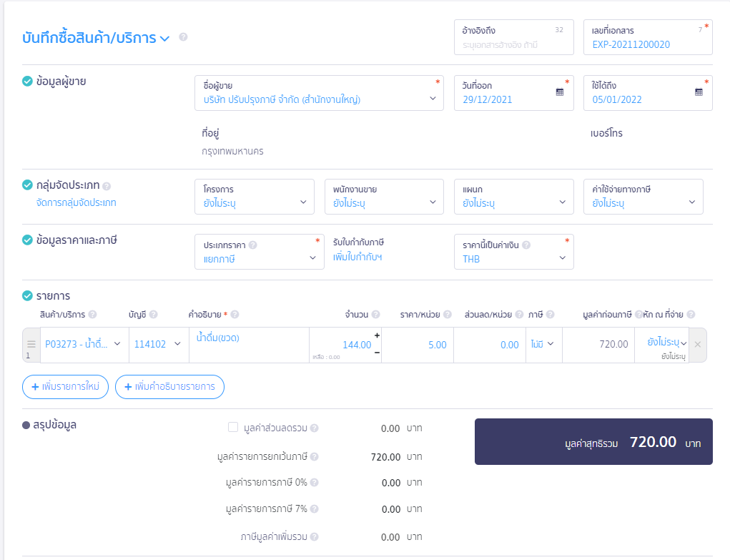Click จัดการกลุ่มจัดประเภท link
This screenshot has height=560, width=730.
[77, 202]
